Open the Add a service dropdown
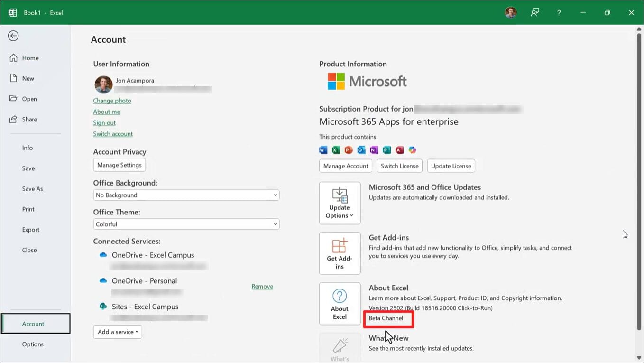The width and height of the screenshot is (644, 363). (118, 332)
